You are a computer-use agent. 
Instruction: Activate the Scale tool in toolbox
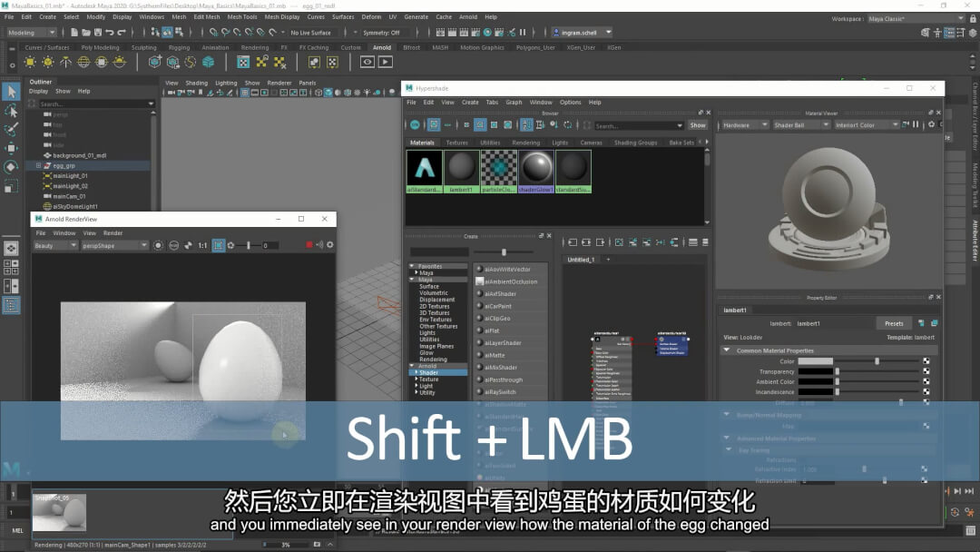click(x=11, y=186)
